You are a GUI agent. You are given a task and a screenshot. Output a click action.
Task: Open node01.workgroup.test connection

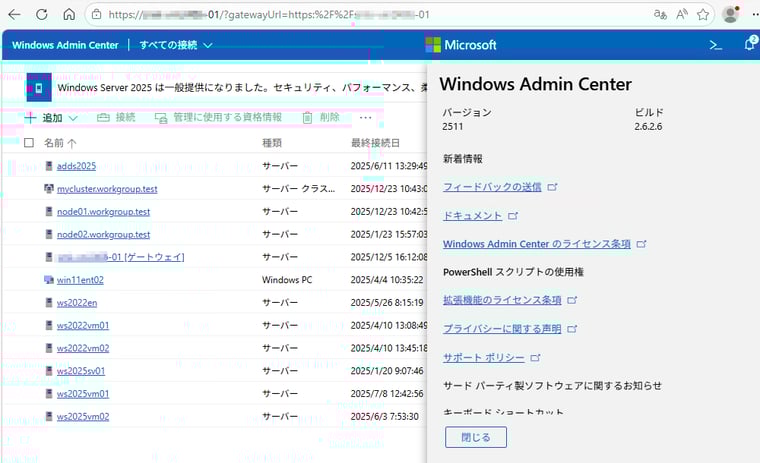tap(103, 211)
